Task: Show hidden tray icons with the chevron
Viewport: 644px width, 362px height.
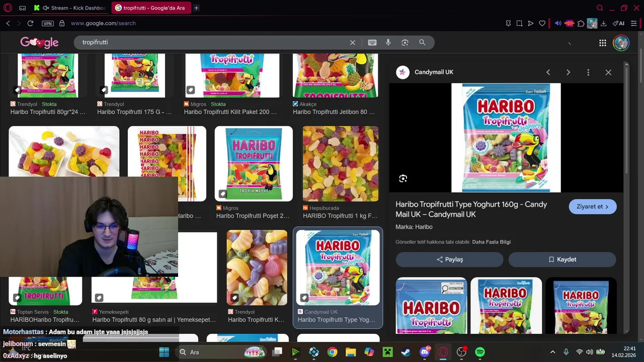Action: pyautogui.click(x=552, y=352)
